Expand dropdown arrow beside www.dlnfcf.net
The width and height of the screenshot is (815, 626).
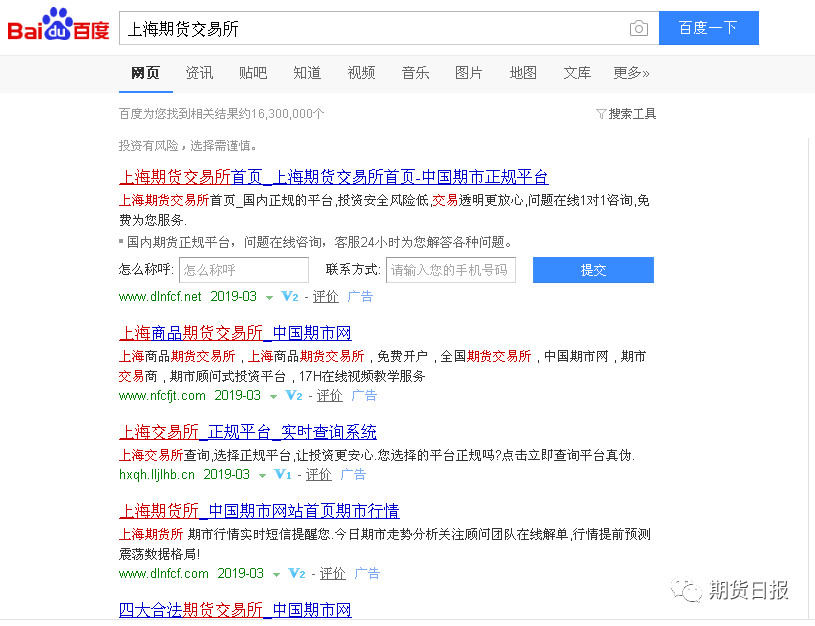click(270, 298)
